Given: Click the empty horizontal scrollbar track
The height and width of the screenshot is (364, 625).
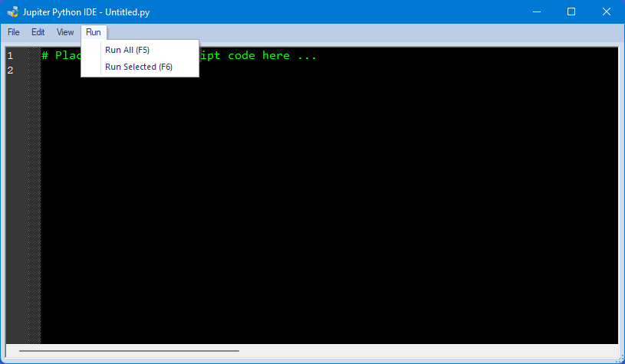Looking at the screenshot, I should click(x=422, y=351).
